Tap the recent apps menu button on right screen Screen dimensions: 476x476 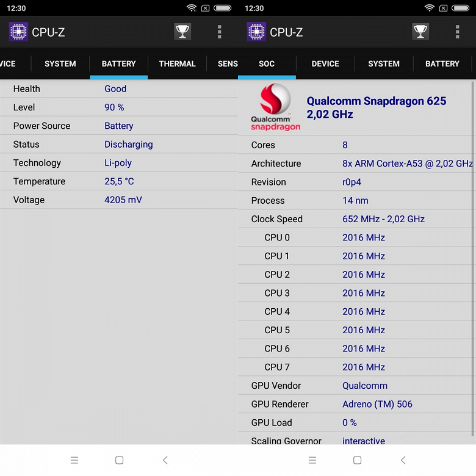pyautogui.click(x=312, y=460)
